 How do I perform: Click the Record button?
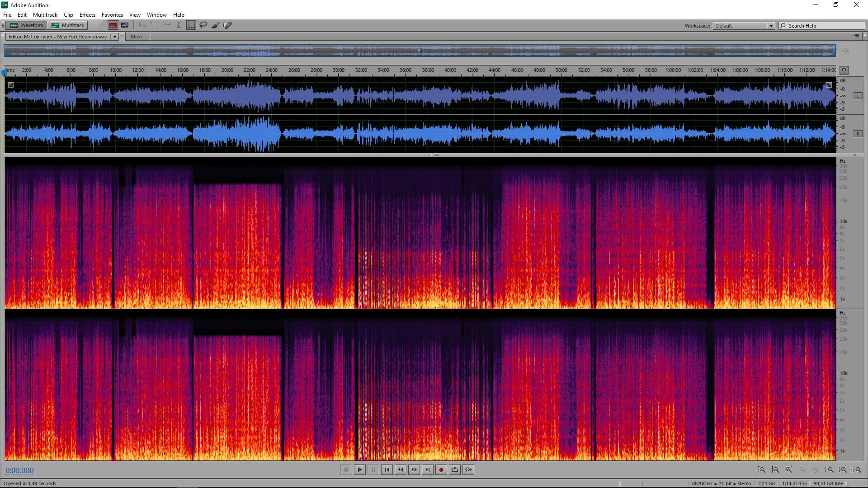pyautogui.click(x=441, y=470)
